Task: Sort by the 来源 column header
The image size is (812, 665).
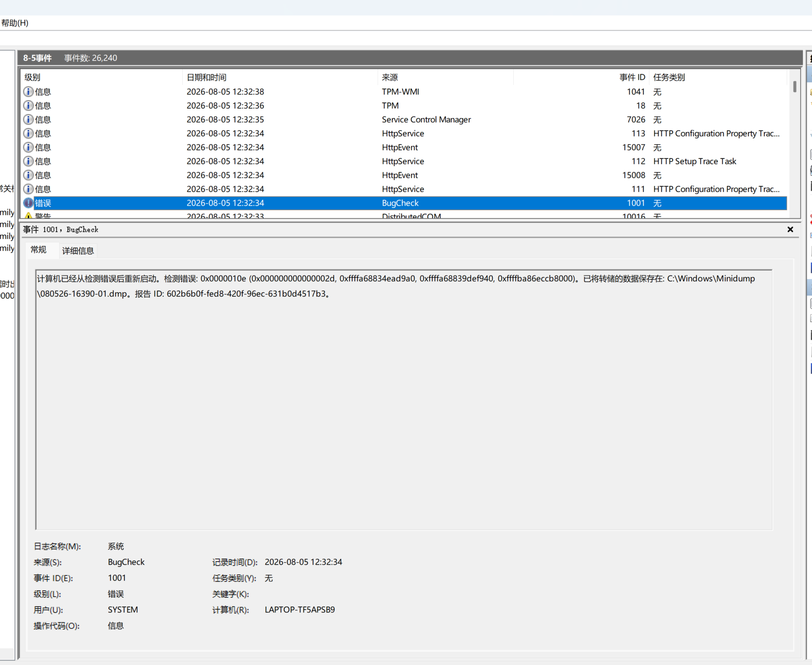Action: (x=445, y=77)
